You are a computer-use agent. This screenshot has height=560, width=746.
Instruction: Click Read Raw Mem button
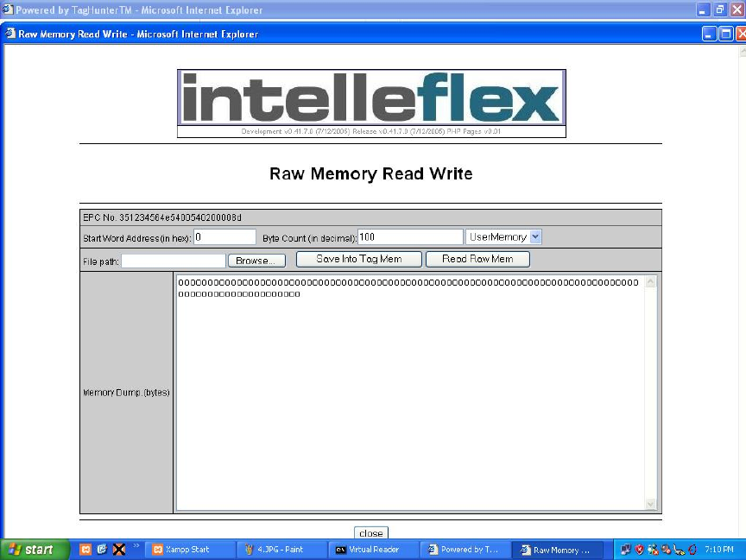(477, 259)
